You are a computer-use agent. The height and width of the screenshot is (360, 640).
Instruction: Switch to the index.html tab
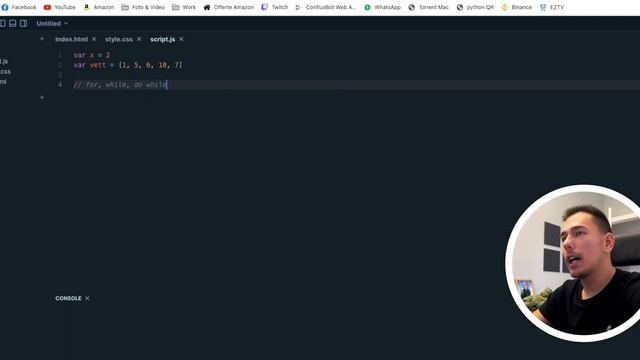71,39
